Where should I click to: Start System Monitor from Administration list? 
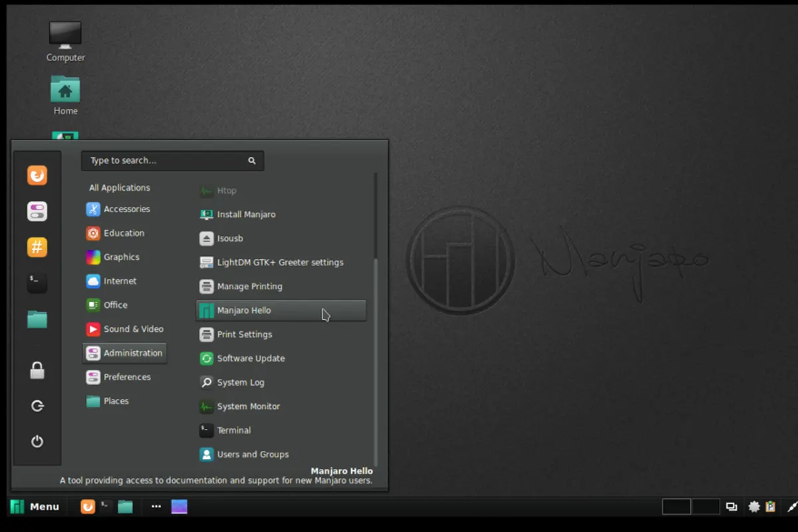[x=248, y=406]
